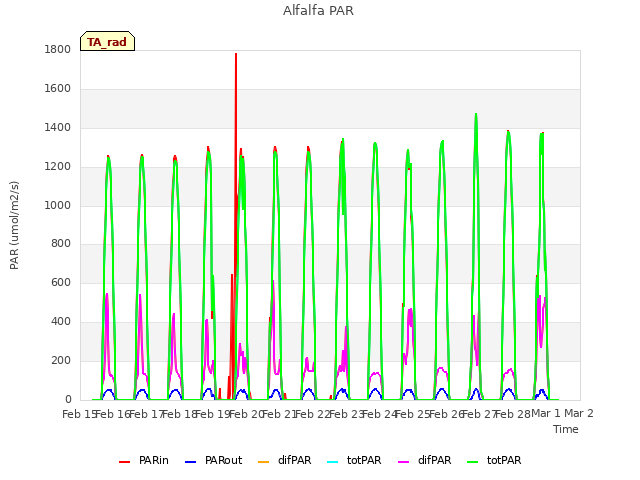Click the 1600 y-axis tick label
640x480 pixels.
pyautogui.click(x=58, y=89)
